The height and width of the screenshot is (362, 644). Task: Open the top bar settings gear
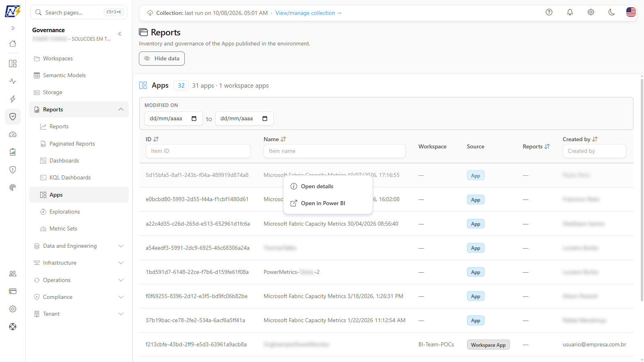[591, 12]
